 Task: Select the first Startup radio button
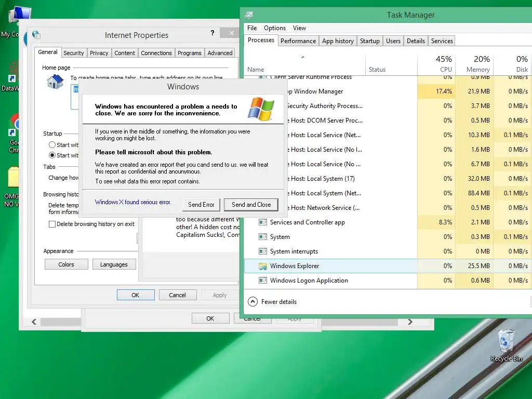click(x=52, y=145)
